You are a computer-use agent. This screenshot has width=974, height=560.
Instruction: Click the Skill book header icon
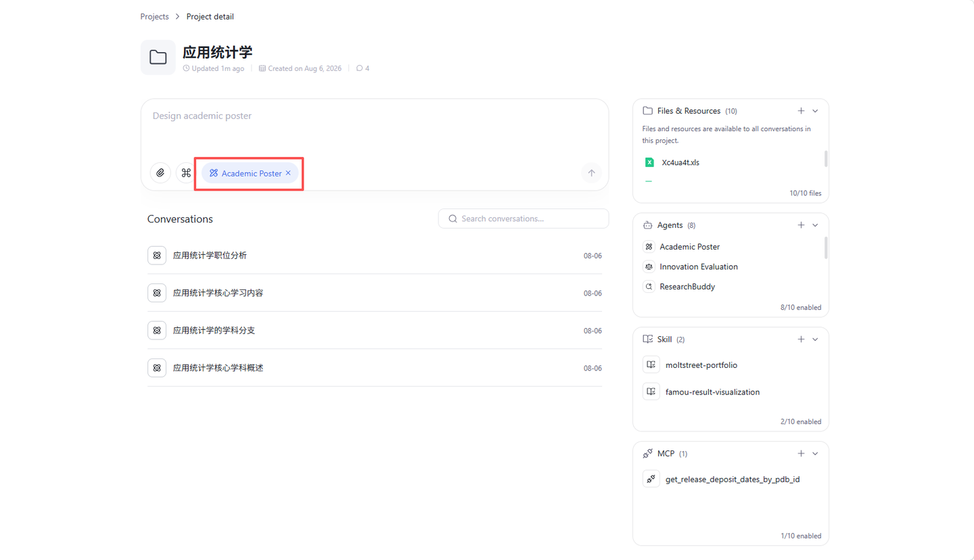[647, 340]
